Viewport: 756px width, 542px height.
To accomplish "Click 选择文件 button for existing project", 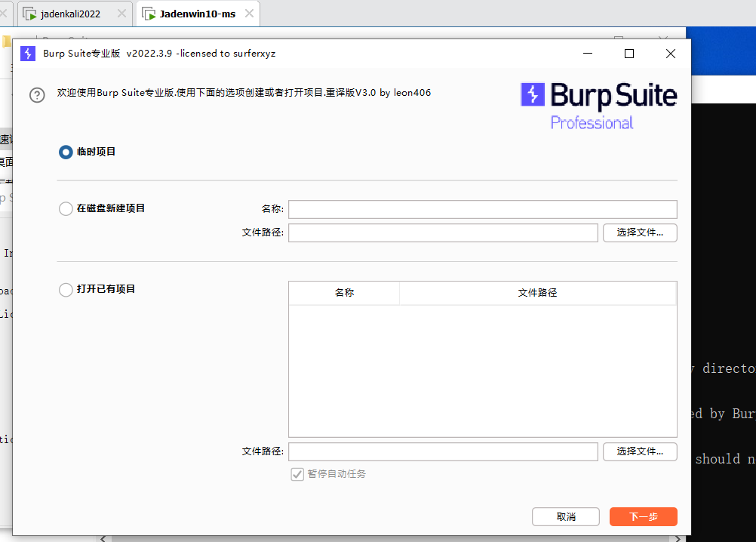I will click(640, 452).
